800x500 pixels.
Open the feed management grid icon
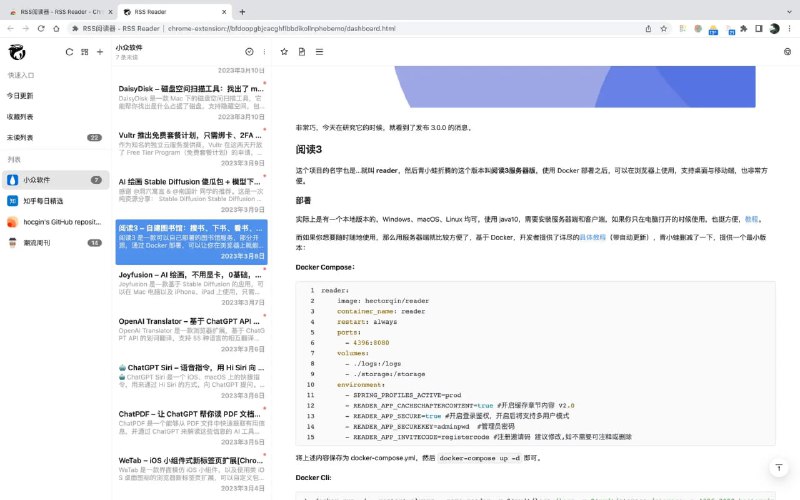click(x=85, y=52)
